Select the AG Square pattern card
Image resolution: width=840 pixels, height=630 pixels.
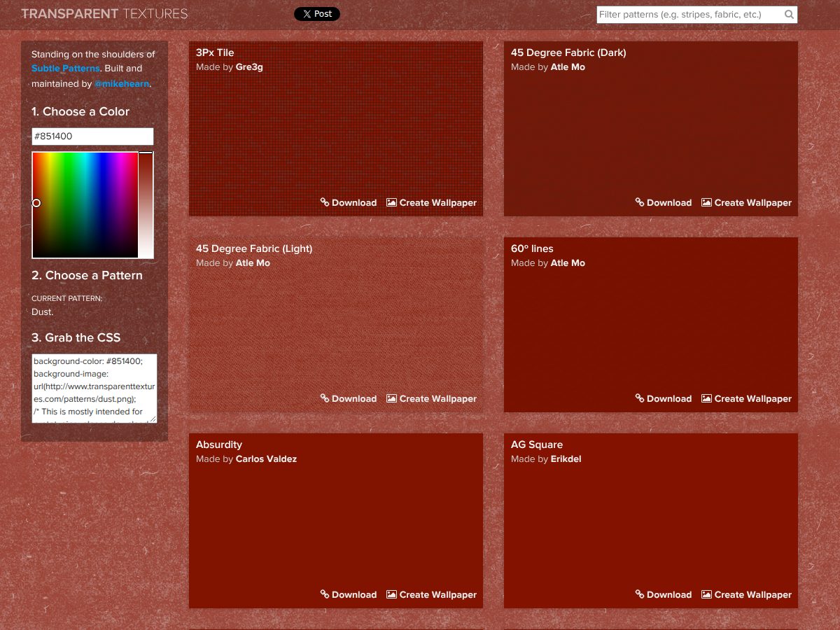pos(651,521)
